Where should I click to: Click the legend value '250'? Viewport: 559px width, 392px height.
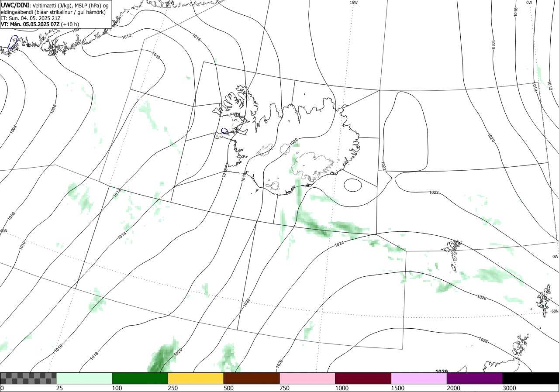click(173, 388)
